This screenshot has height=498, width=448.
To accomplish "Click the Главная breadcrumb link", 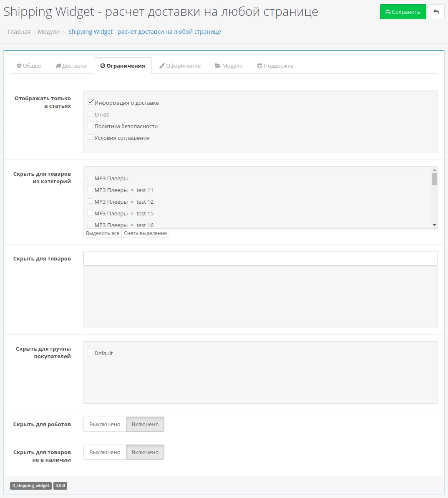I will tap(19, 32).
